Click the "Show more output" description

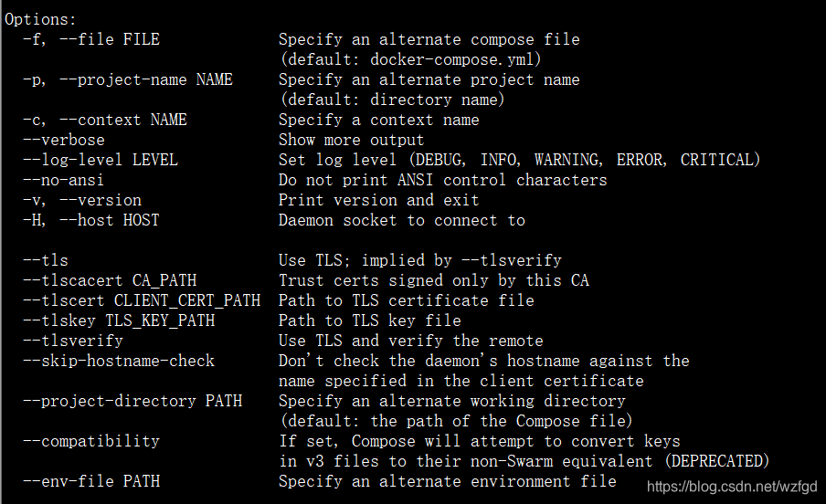point(352,140)
